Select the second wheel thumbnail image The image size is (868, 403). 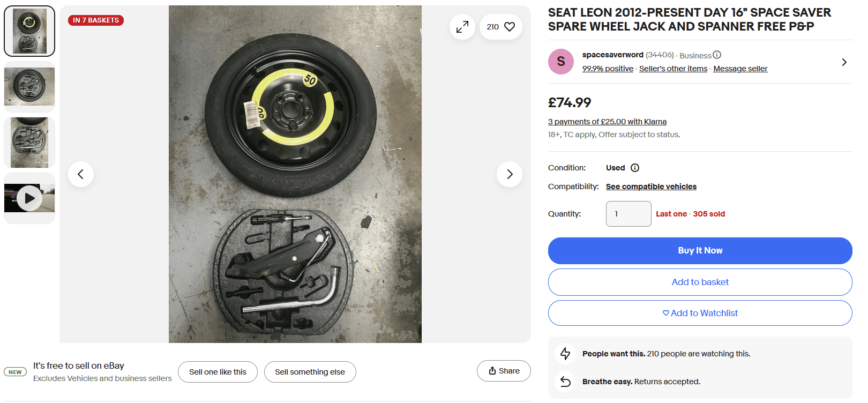point(29,87)
